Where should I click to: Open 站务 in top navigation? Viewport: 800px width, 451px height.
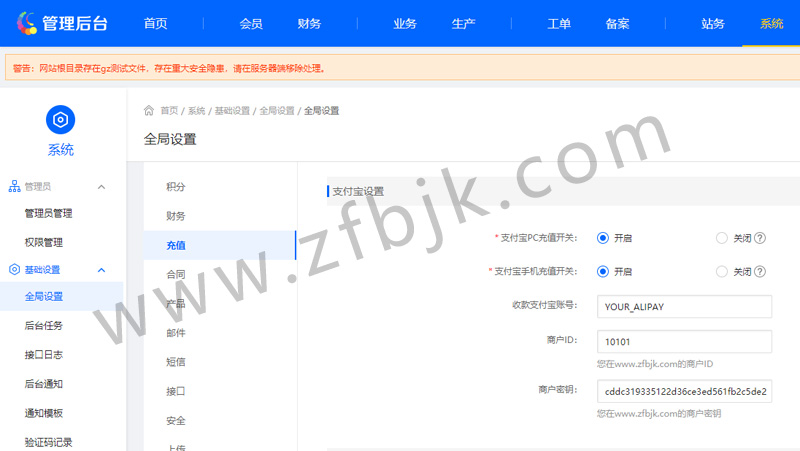point(713,23)
